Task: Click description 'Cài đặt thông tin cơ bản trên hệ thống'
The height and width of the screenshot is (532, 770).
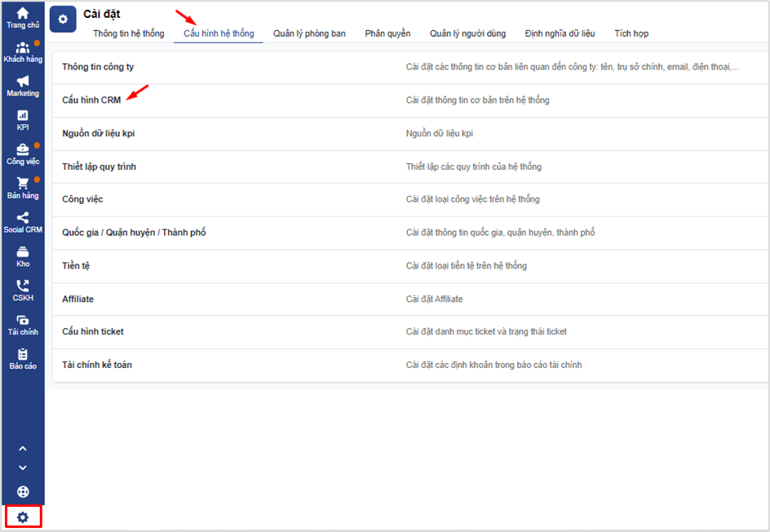Action: click(x=477, y=100)
